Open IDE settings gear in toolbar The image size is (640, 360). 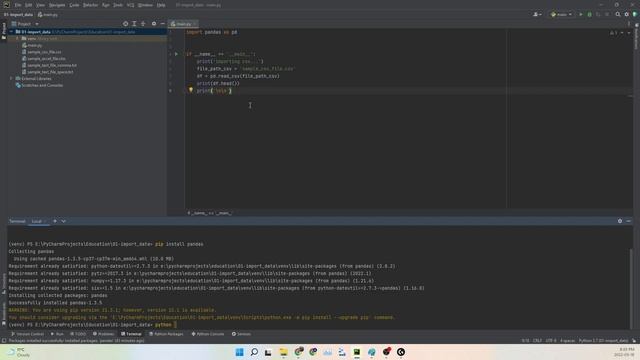point(627,14)
